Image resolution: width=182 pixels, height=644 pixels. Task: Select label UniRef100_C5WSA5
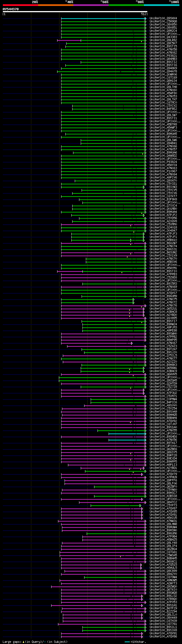tap(163, 555)
